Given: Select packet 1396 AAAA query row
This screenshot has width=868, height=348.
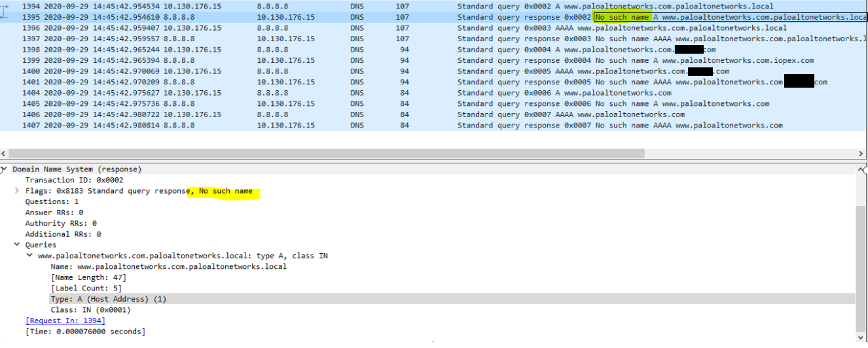Looking at the screenshot, I should coord(434,28).
